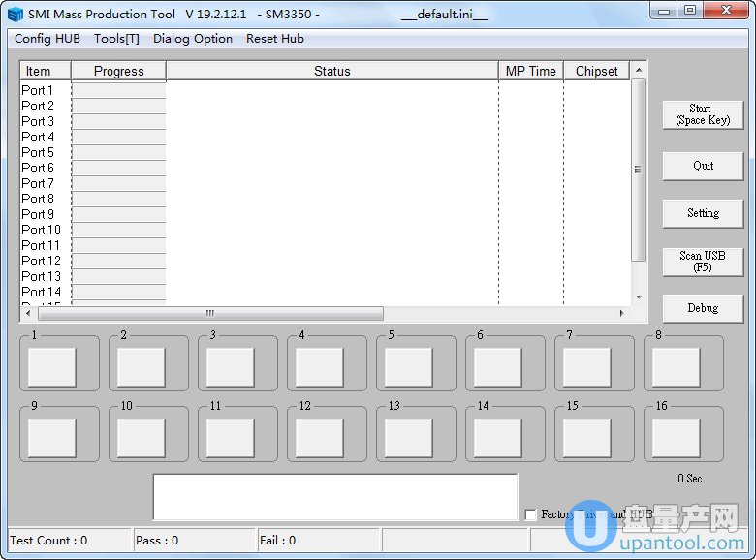Select port slot 6 box
The width and height of the screenshot is (756, 560).
498,367
